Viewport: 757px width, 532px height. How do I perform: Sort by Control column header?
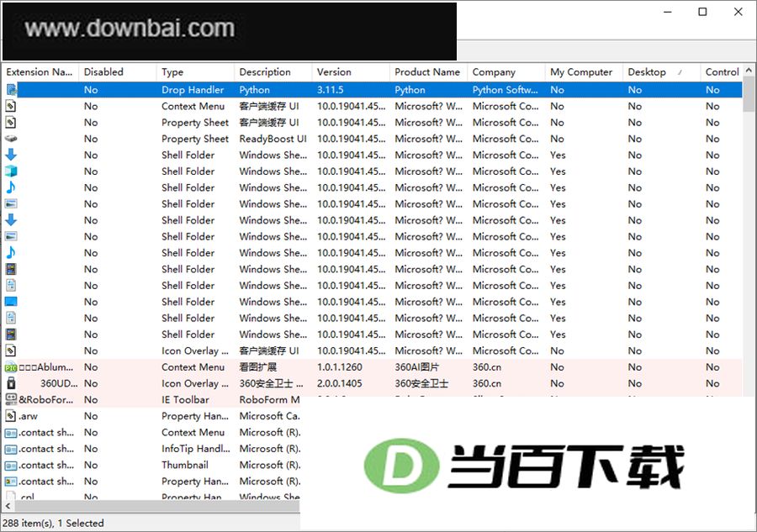[x=722, y=72]
